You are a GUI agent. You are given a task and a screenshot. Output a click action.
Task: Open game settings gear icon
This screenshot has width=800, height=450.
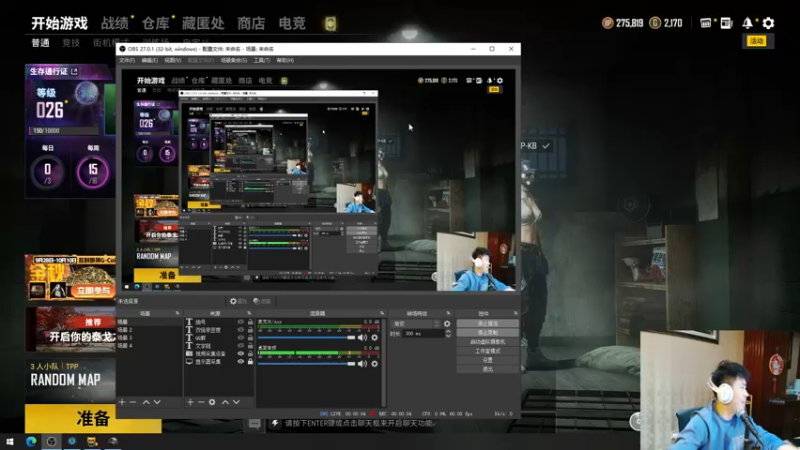[768, 23]
